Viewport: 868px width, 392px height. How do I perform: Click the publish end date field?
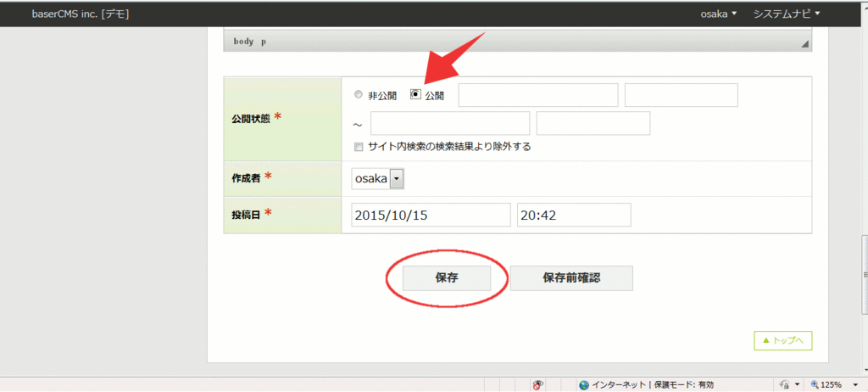pyautogui.click(x=450, y=123)
